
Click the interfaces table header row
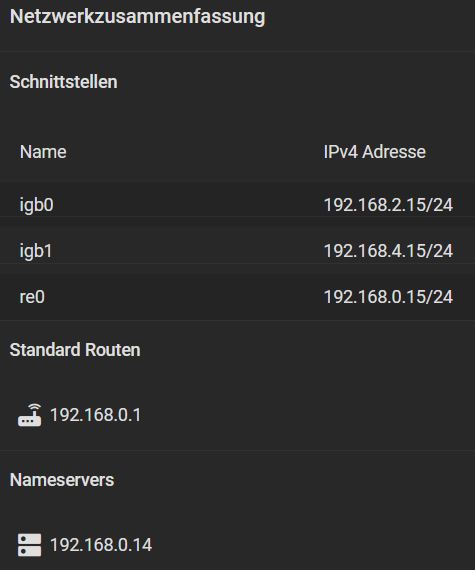pyautogui.click(x=237, y=152)
